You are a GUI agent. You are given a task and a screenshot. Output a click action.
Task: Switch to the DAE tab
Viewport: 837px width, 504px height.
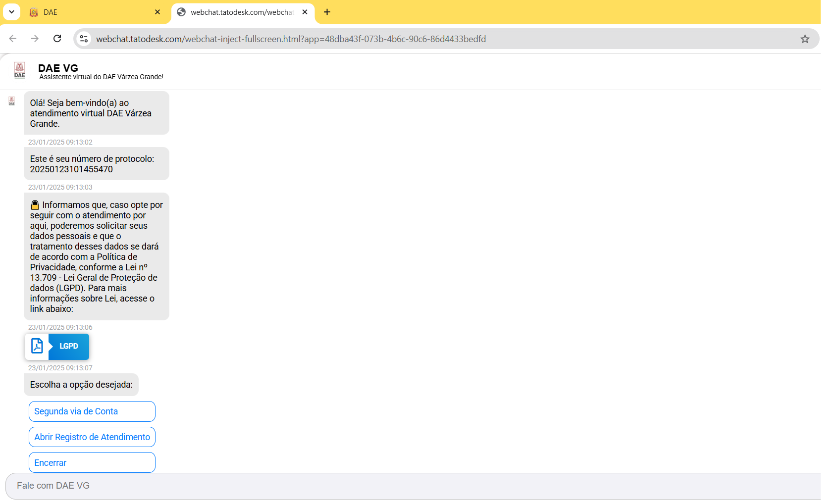89,12
